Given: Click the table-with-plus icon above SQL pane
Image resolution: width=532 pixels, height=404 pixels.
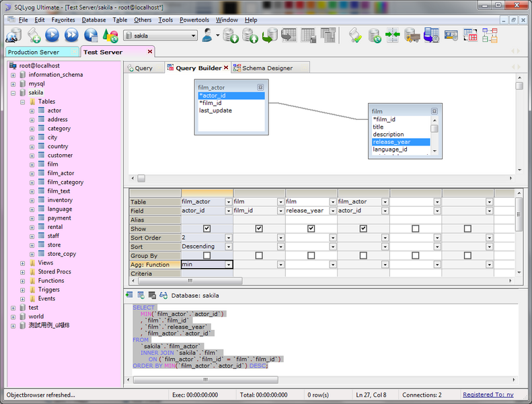Looking at the screenshot, I should pos(141,295).
